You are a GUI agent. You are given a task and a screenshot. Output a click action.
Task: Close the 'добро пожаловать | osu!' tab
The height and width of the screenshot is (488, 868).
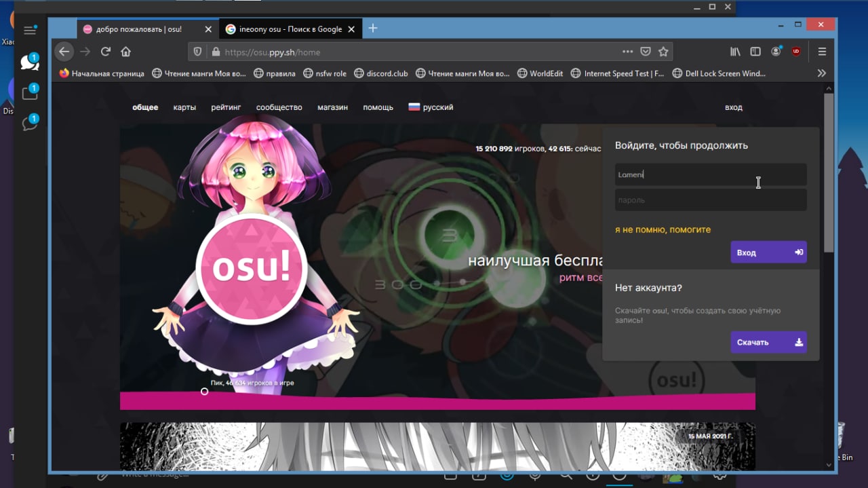click(208, 29)
